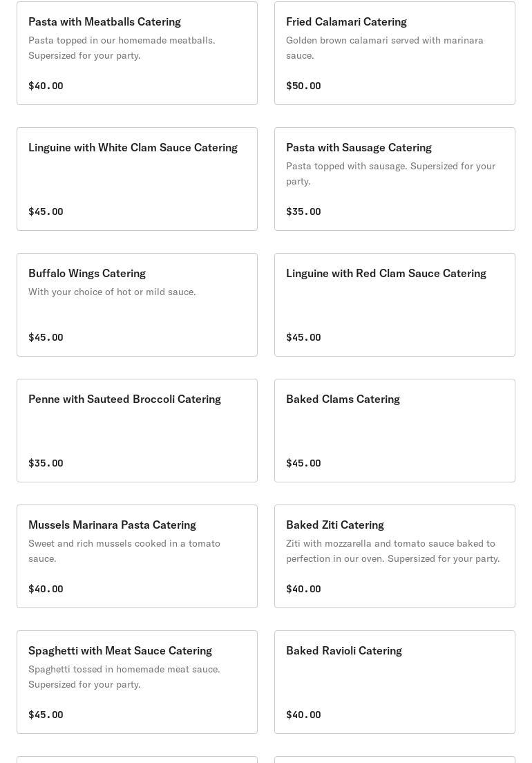Click the $40.00 price under Baked Ravioli Catering
This screenshot has width=532, height=763.
pyautogui.click(x=303, y=715)
